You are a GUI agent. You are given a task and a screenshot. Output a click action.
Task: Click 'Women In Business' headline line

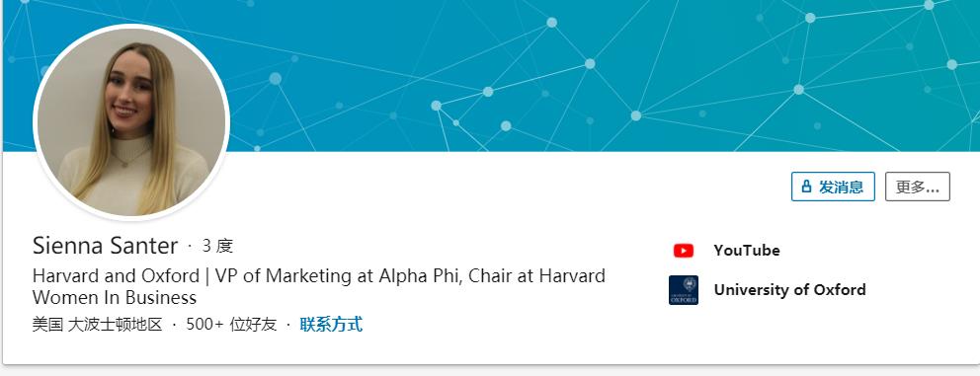[115, 297]
